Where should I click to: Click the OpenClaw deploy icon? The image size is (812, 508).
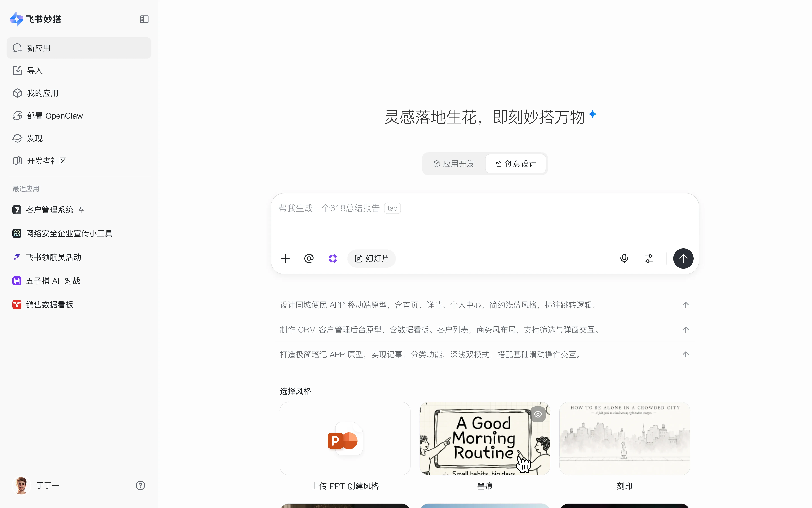tap(17, 116)
